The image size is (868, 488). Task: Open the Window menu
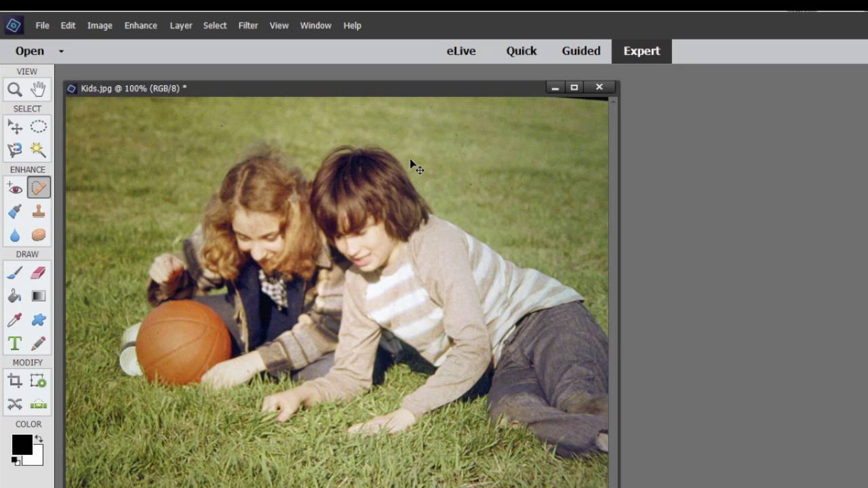[x=315, y=26]
